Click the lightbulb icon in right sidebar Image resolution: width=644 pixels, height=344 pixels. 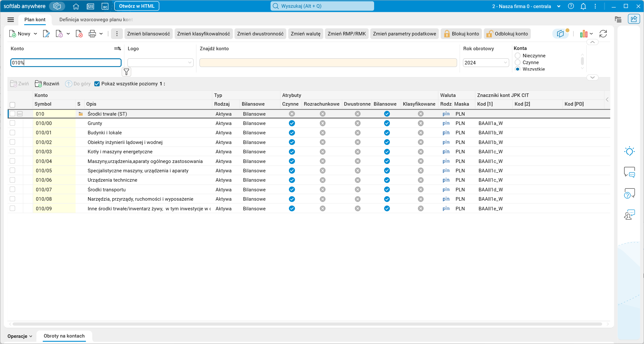(x=629, y=151)
